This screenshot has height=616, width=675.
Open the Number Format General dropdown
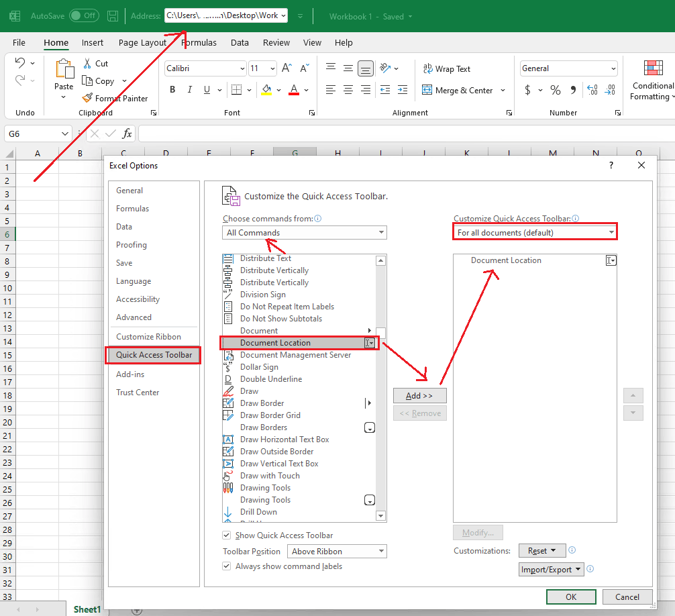(613, 68)
